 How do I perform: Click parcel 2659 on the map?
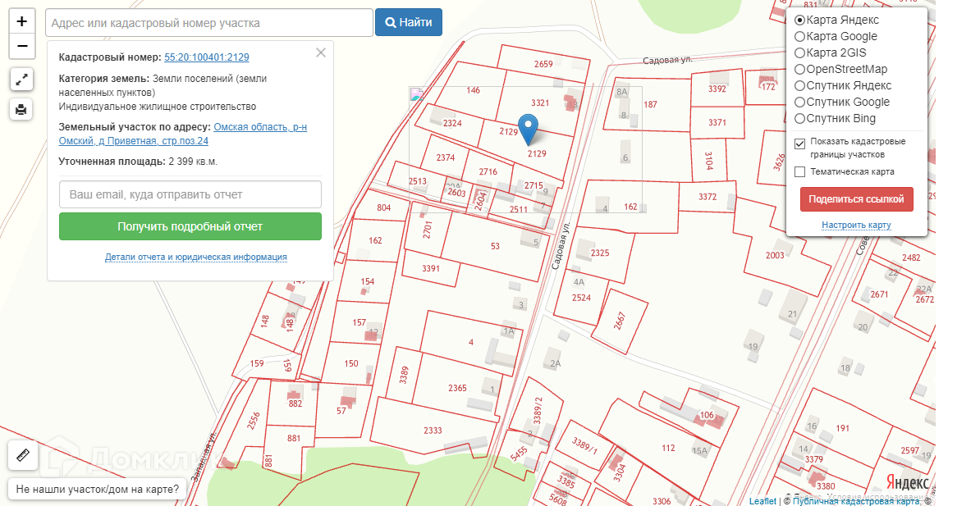[543, 64]
